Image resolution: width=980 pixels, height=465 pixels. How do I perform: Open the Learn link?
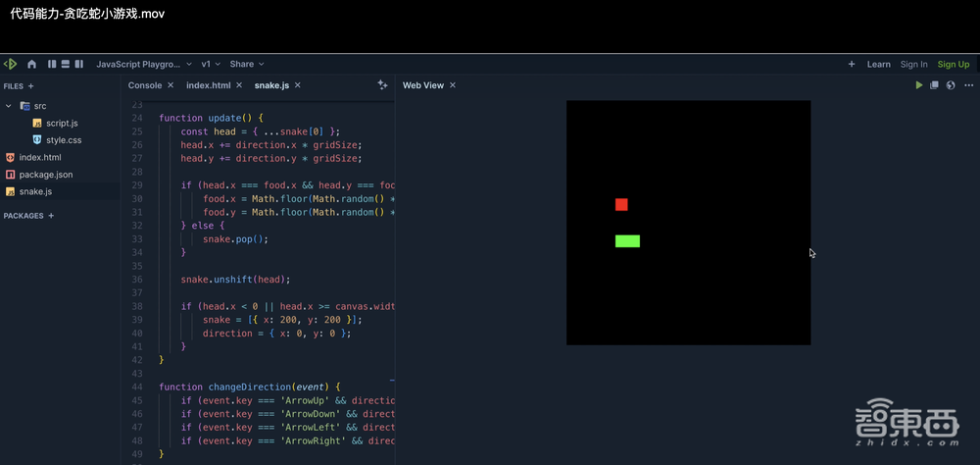coord(879,64)
